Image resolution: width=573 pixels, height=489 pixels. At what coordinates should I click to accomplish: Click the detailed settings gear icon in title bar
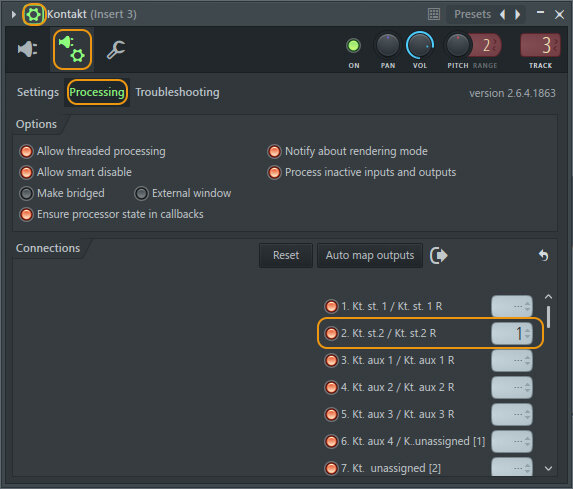point(34,15)
